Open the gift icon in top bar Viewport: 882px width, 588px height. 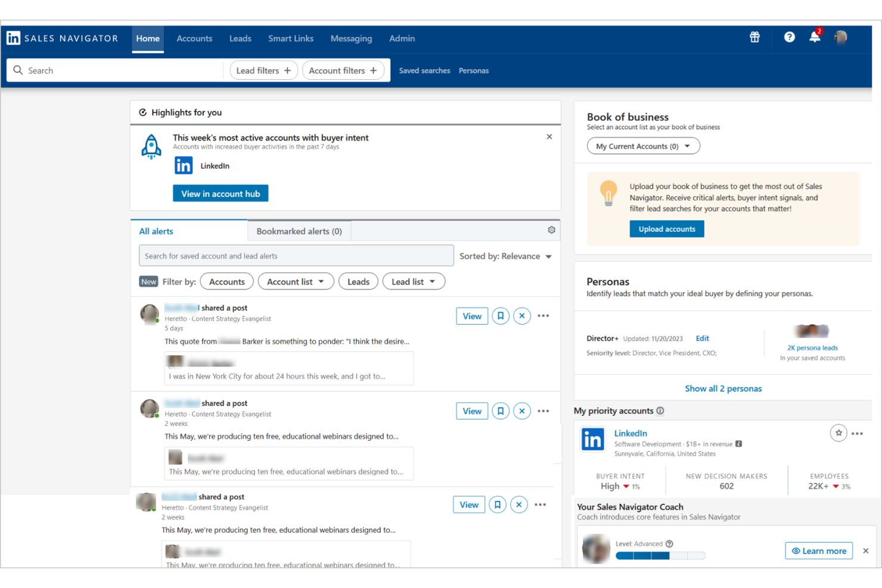(x=754, y=37)
